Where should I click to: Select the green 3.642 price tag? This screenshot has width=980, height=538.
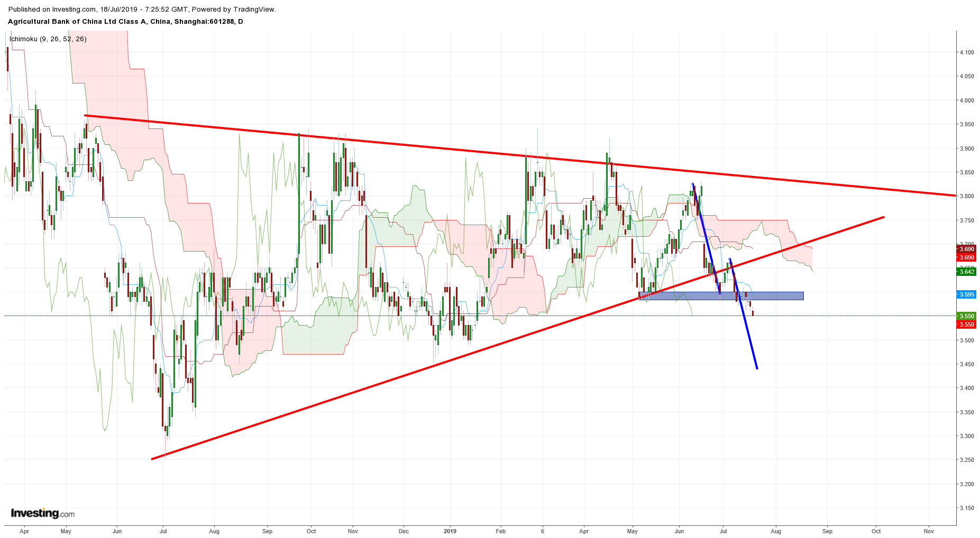(966, 272)
